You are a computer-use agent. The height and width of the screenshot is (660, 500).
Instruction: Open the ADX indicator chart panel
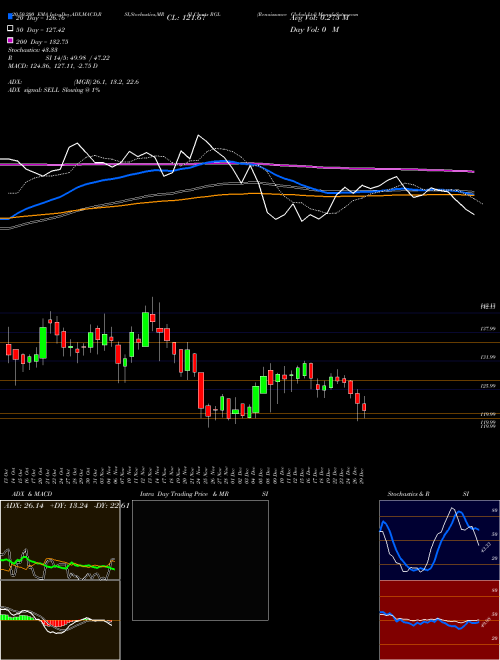(x=60, y=540)
